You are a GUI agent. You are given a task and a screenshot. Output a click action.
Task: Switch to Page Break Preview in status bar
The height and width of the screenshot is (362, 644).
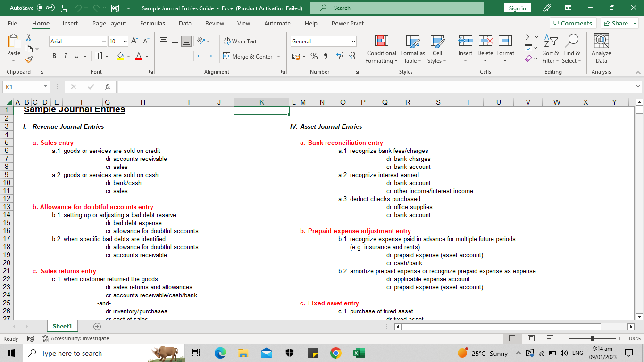click(550, 338)
